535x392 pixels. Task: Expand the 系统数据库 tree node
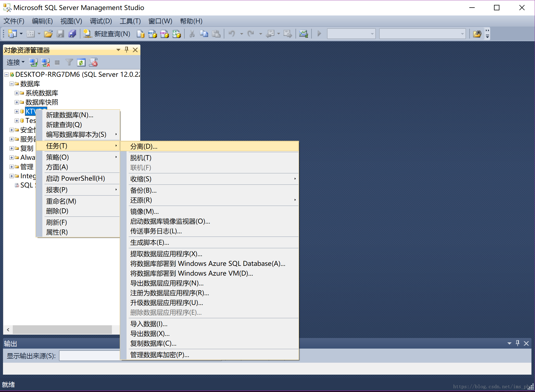click(17, 93)
